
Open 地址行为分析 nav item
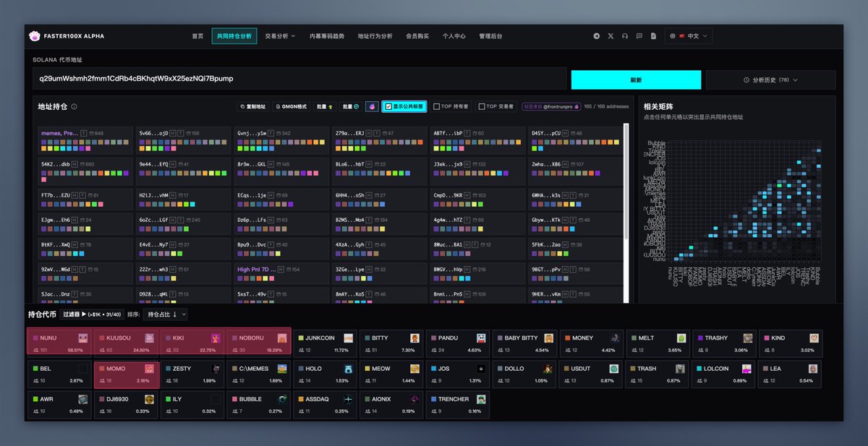[x=375, y=35]
